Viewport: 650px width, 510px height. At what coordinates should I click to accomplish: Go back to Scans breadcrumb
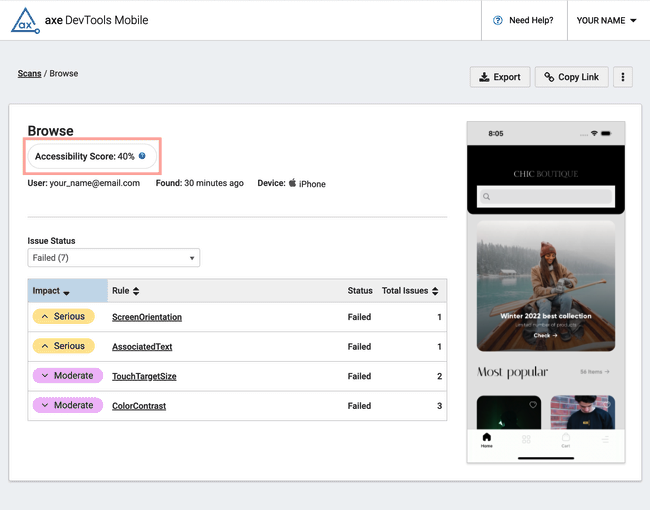pos(29,74)
